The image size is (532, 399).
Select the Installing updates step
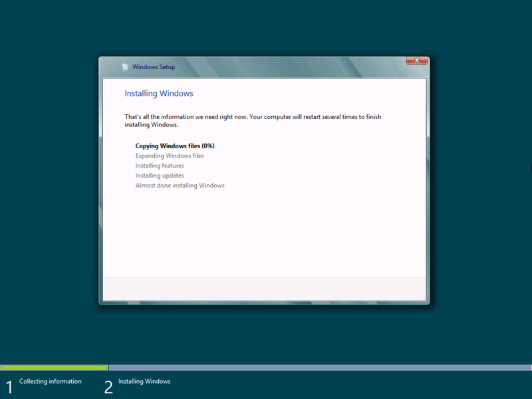[x=159, y=176]
